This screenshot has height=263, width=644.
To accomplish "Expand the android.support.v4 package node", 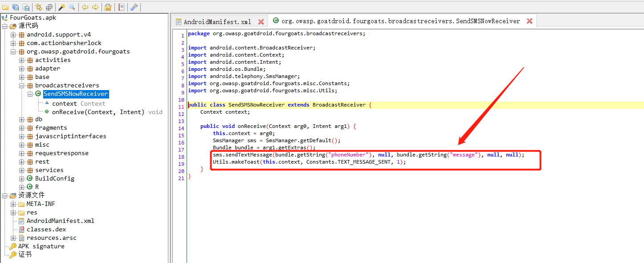I will 13,34.
